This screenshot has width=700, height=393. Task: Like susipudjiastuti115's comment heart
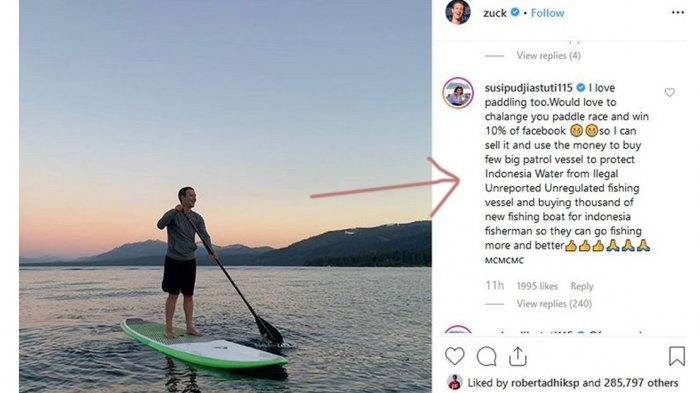(x=669, y=92)
